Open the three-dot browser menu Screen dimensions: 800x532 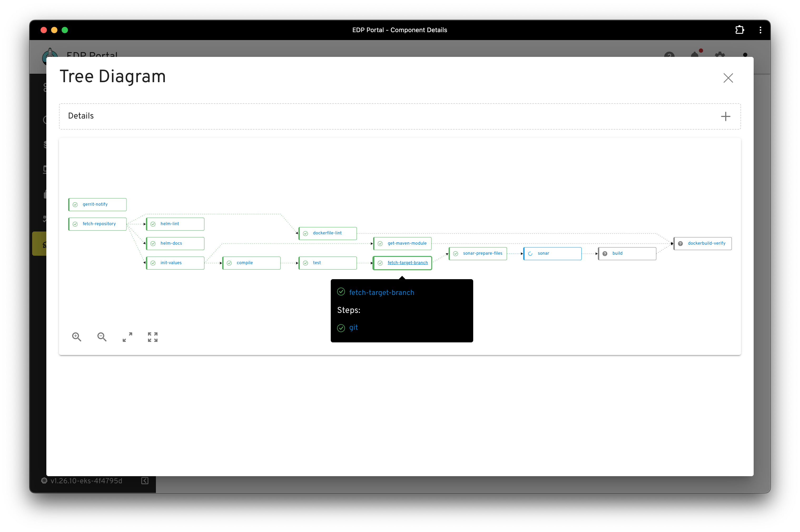[760, 30]
